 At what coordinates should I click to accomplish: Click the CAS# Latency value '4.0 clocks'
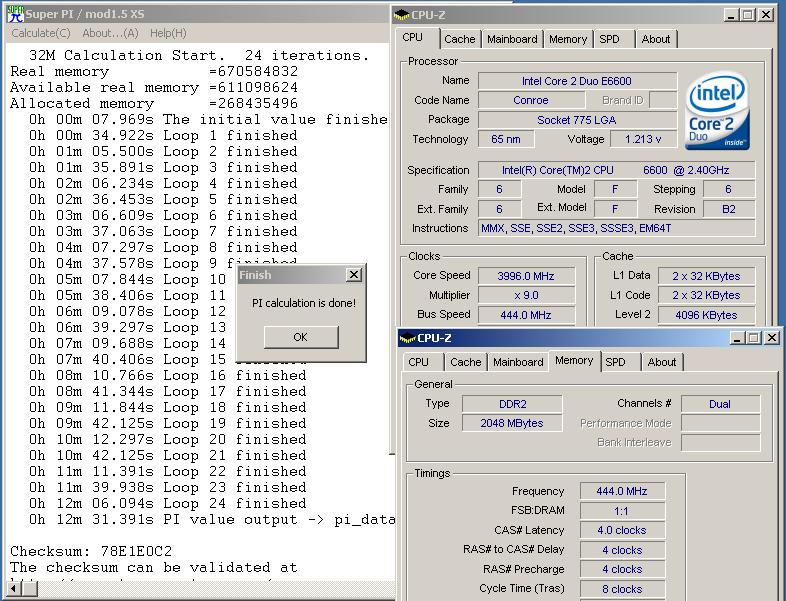click(x=622, y=530)
